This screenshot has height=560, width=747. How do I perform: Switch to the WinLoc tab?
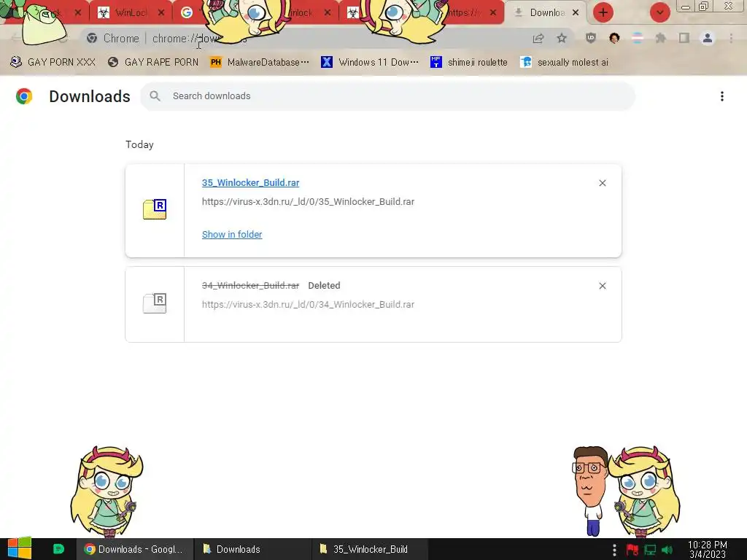coord(131,13)
